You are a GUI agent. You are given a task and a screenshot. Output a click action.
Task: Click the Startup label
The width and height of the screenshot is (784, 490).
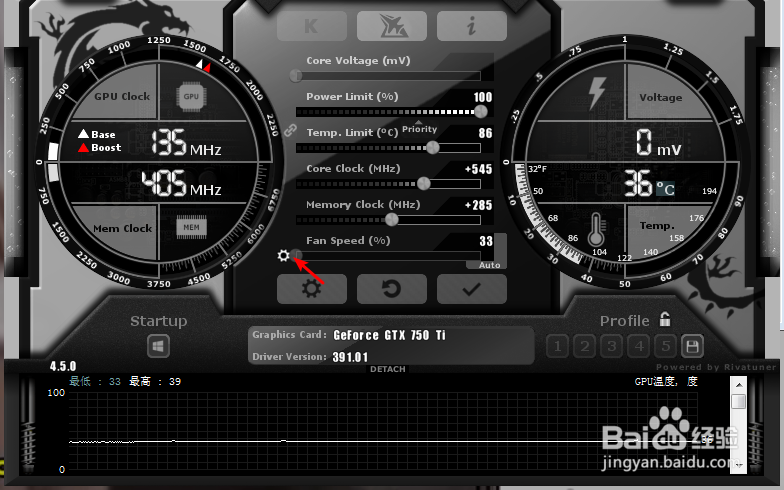click(x=158, y=321)
